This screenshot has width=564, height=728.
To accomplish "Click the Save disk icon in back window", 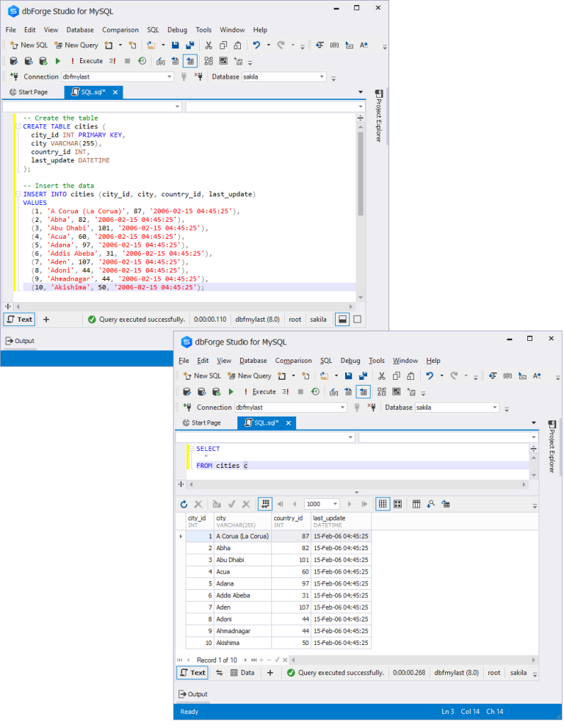I will 176,45.
